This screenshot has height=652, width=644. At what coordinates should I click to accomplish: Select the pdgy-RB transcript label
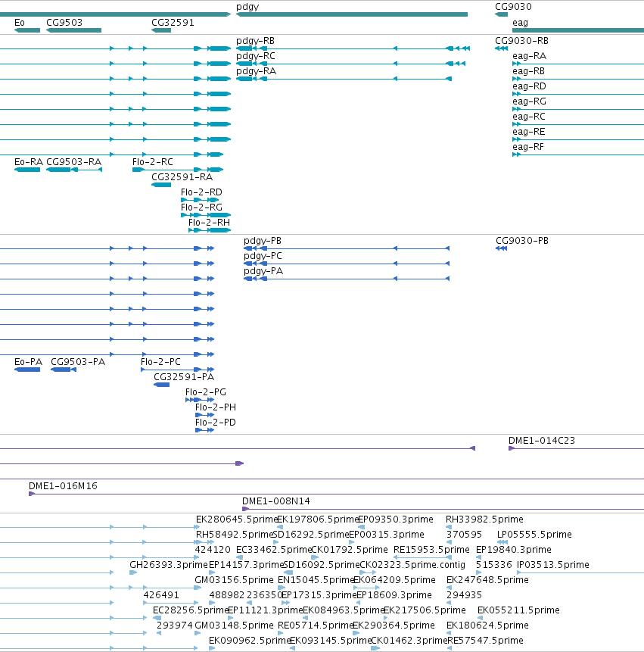(x=255, y=41)
